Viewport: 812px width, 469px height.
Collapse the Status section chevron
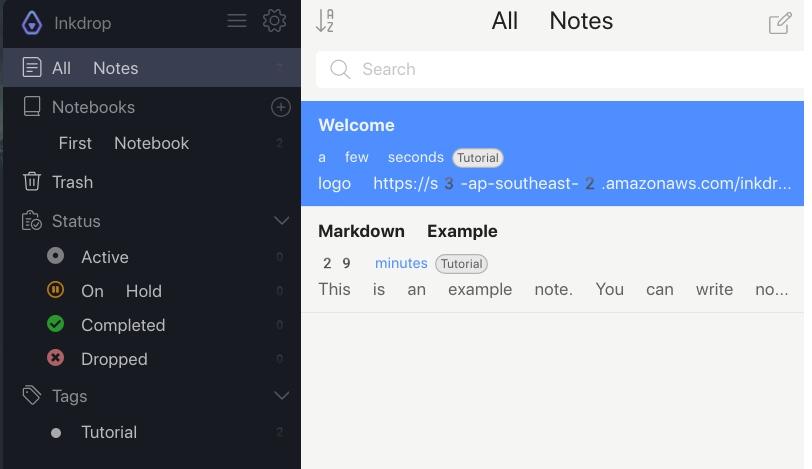[x=281, y=221]
